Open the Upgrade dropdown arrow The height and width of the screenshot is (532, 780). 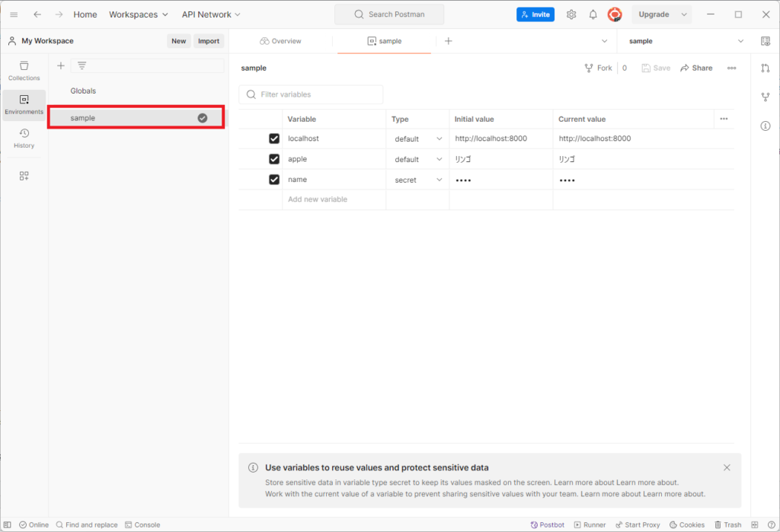pyautogui.click(x=684, y=14)
